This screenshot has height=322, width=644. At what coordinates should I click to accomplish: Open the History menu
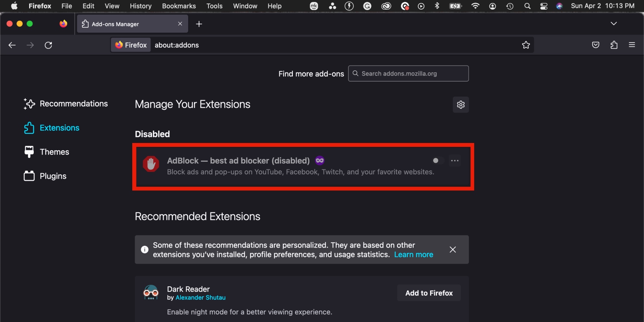point(141,6)
